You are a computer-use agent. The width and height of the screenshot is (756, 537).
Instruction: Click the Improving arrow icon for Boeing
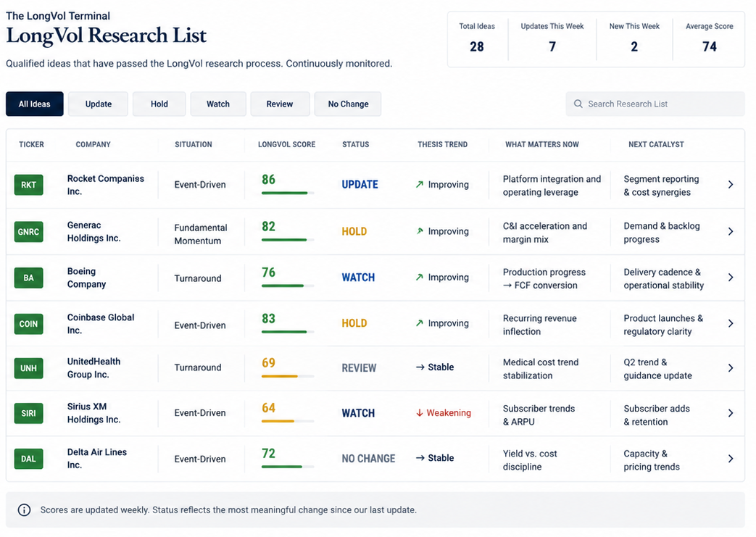point(420,277)
